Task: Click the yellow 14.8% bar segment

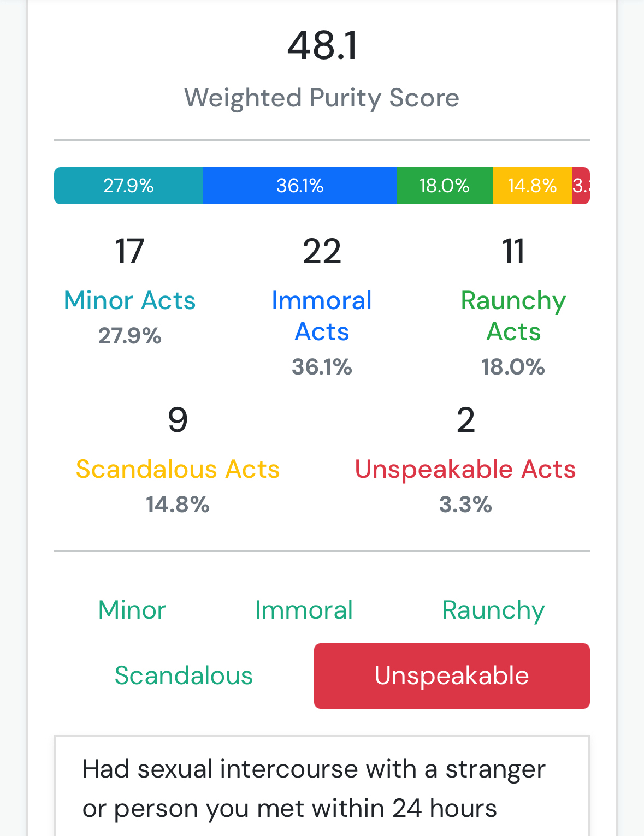Action: click(x=532, y=186)
